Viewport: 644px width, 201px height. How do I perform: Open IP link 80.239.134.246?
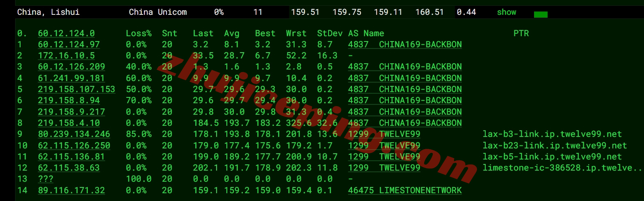(74, 134)
